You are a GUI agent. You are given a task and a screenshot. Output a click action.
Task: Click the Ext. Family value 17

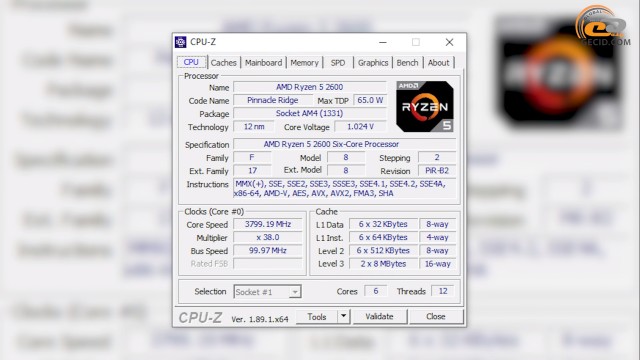click(x=252, y=170)
